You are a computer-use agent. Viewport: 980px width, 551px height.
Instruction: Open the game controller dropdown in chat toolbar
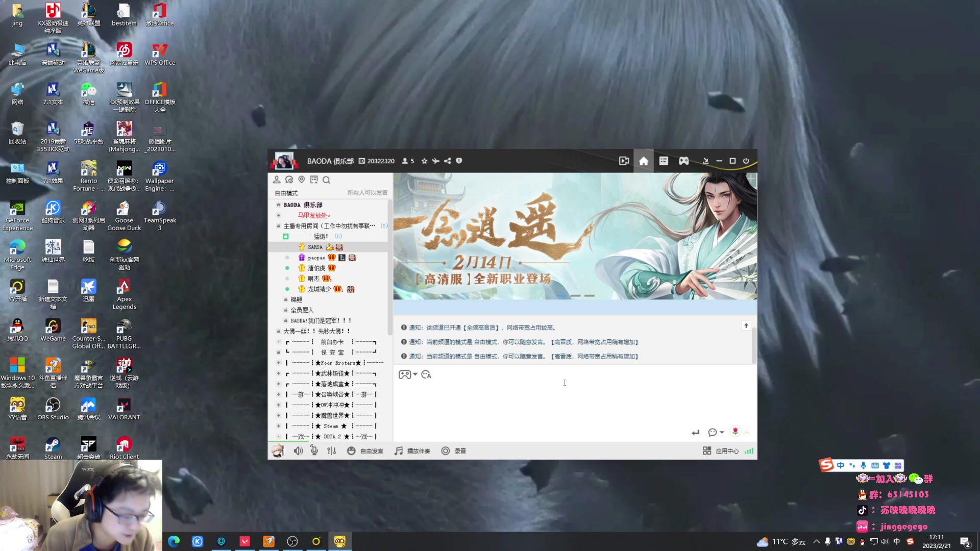408,374
